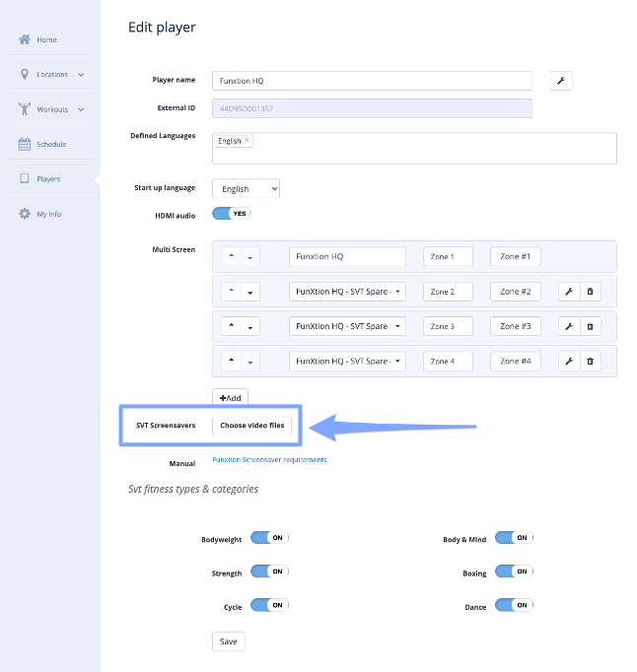Click the wrench icon in Zone 4 row

pyautogui.click(x=569, y=362)
